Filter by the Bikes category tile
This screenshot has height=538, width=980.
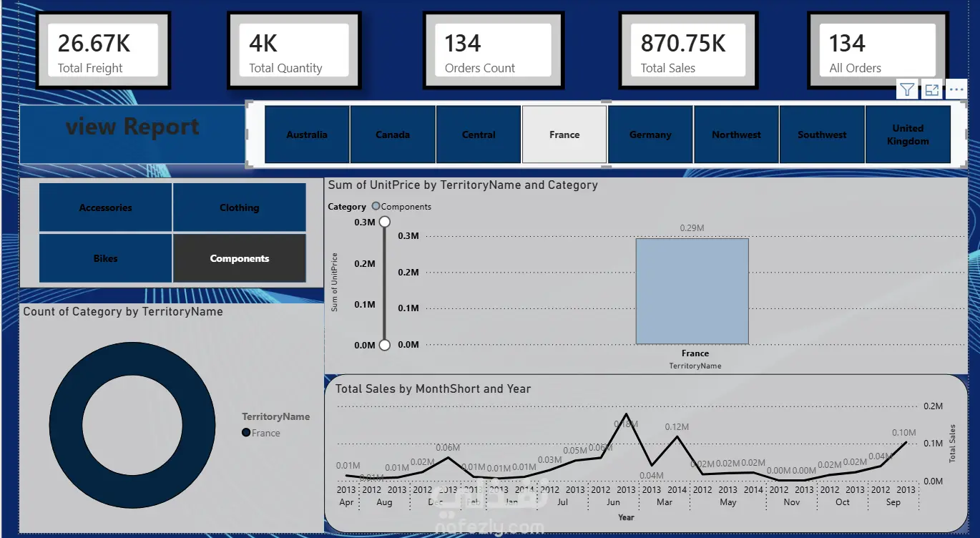105,258
